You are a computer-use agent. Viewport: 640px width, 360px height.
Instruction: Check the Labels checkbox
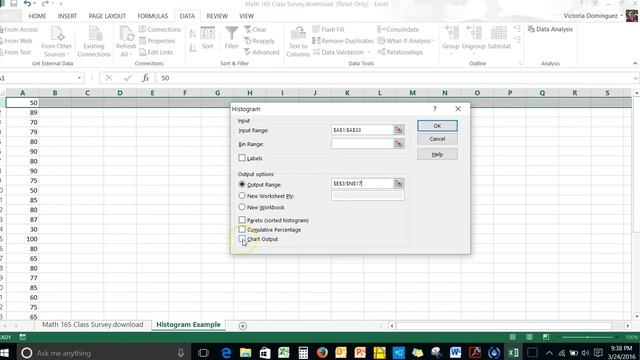[242, 158]
